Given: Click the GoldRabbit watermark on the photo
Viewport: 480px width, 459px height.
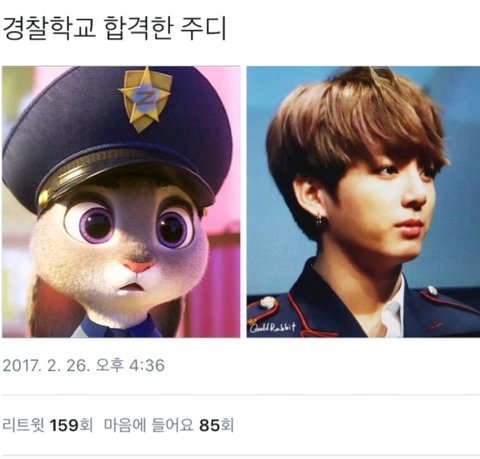Looking at the screenshot, I should click(272, 327).
